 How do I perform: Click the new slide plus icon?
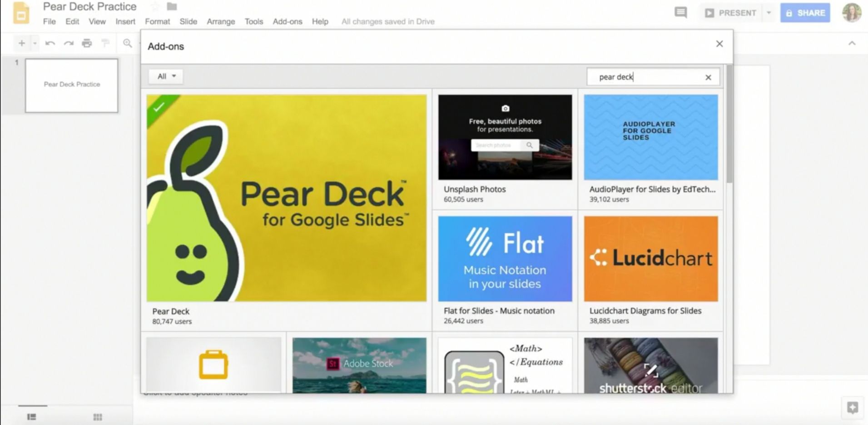click(21, 43)
